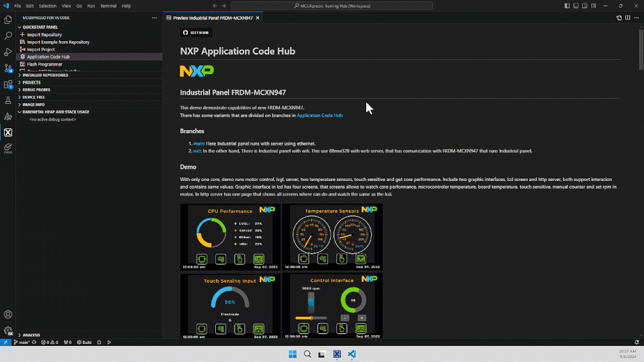
Task: Open the preview source file icon in editor toolbar
Action: [619, 17]
